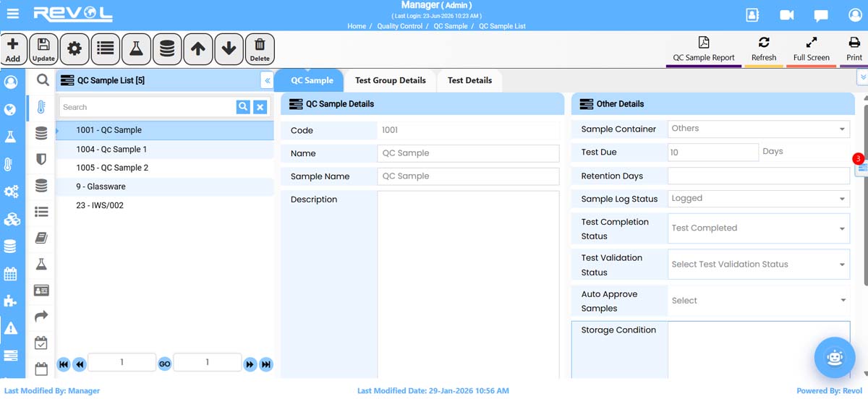Select the ID card icon in white sidebar
The image size is (868, 399).
pos(41,291)
